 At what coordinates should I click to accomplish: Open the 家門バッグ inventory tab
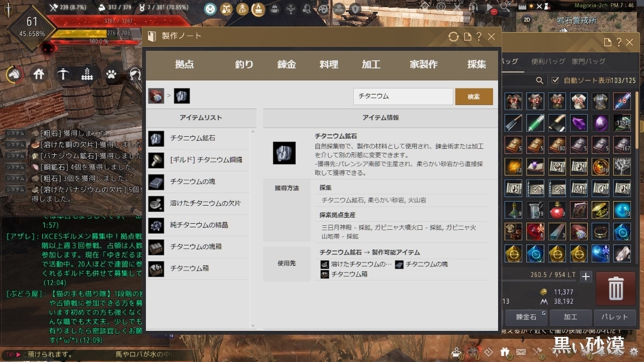point(589,61)
